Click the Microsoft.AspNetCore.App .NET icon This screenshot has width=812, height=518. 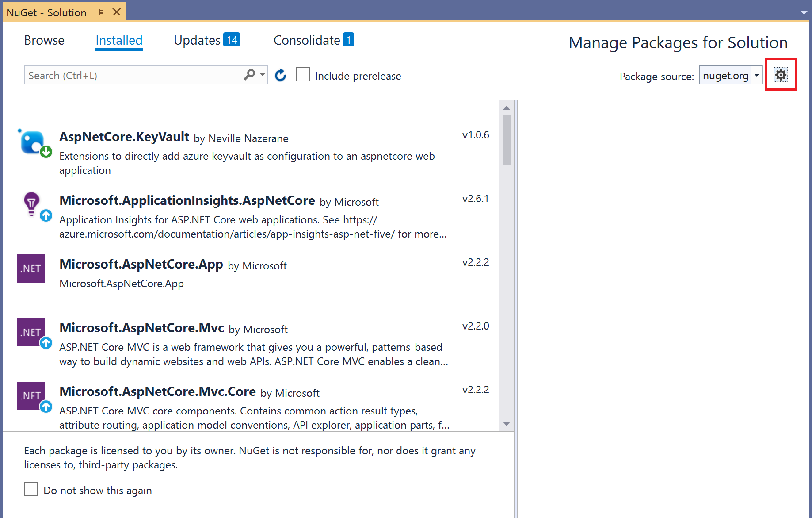(31, 269)
